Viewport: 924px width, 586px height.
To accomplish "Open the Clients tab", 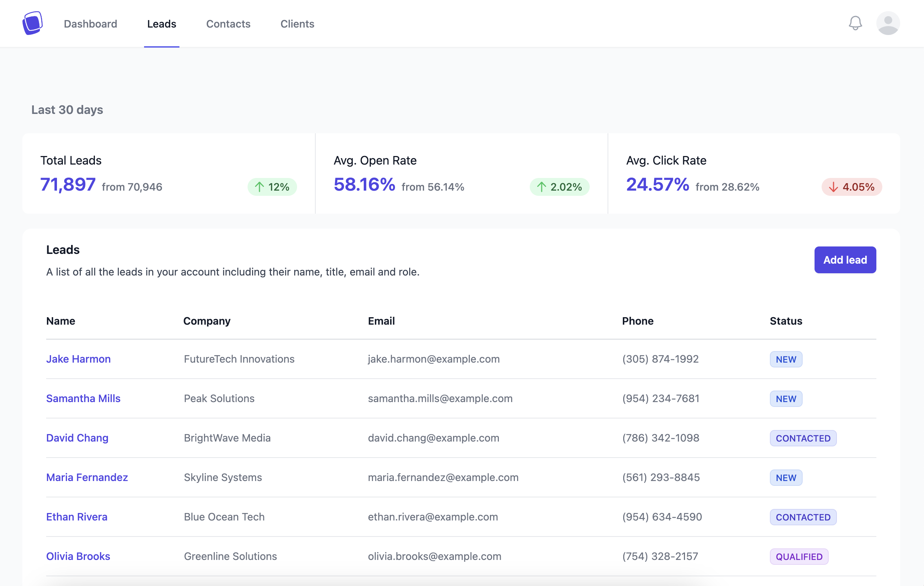I will pyautogui.click(x=297, y=24).
